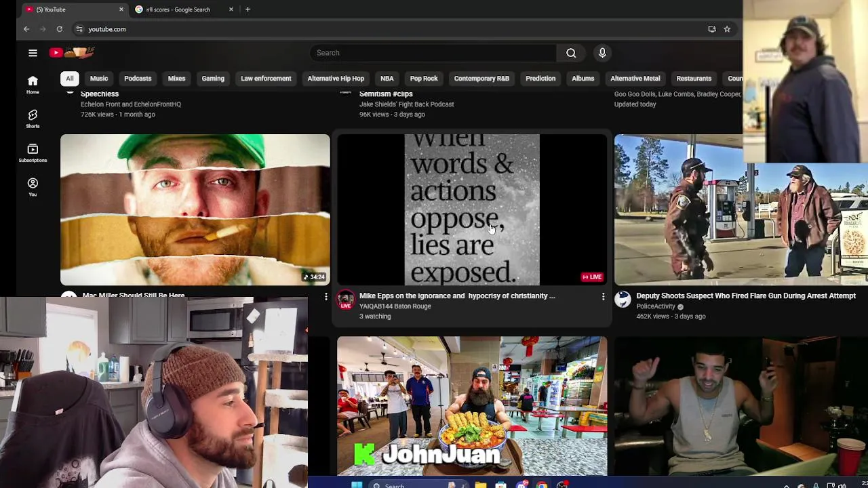Viewport: 868px width, 488px height.
Task: Select the Restaurants filter chip
Action: (694, 79)
